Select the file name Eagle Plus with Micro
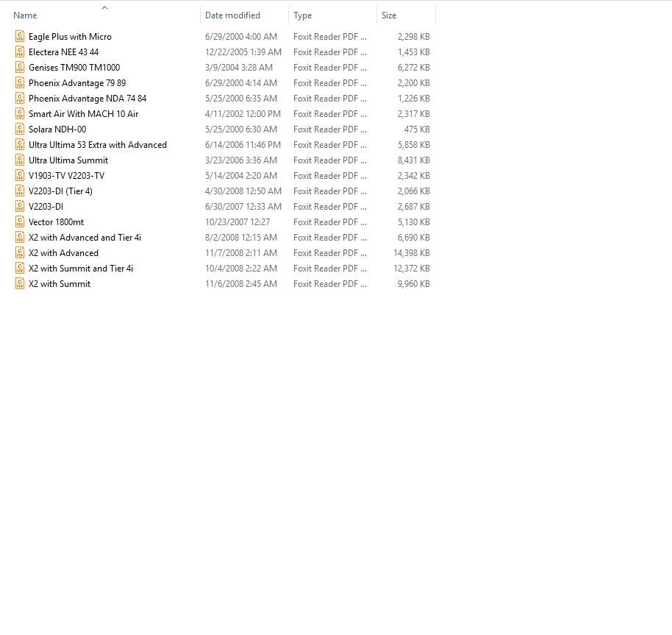The image size is (672, 635). pos(71,37)
